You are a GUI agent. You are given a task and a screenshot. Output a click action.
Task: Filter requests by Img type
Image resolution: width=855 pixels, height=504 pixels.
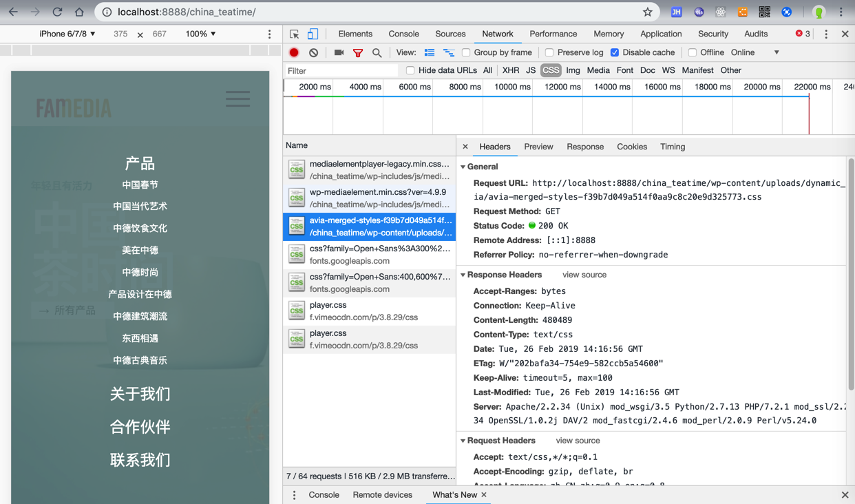pyautogui.click(x=573, y=70)
